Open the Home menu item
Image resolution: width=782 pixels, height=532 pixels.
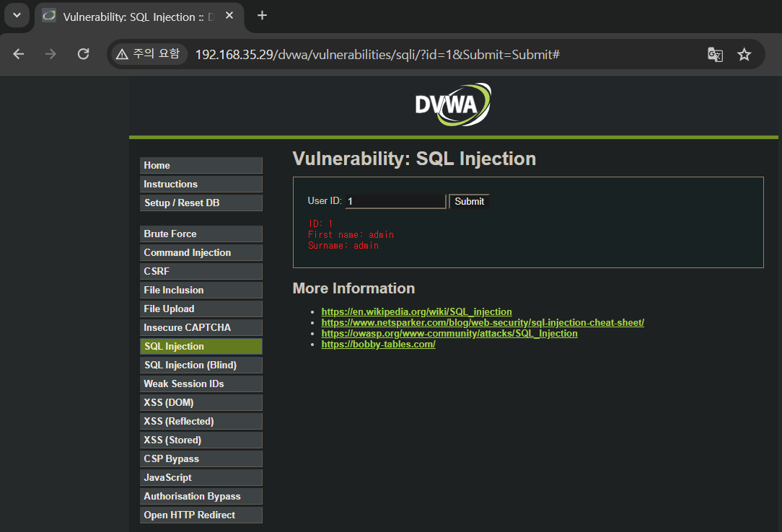(x=201, y=165)
